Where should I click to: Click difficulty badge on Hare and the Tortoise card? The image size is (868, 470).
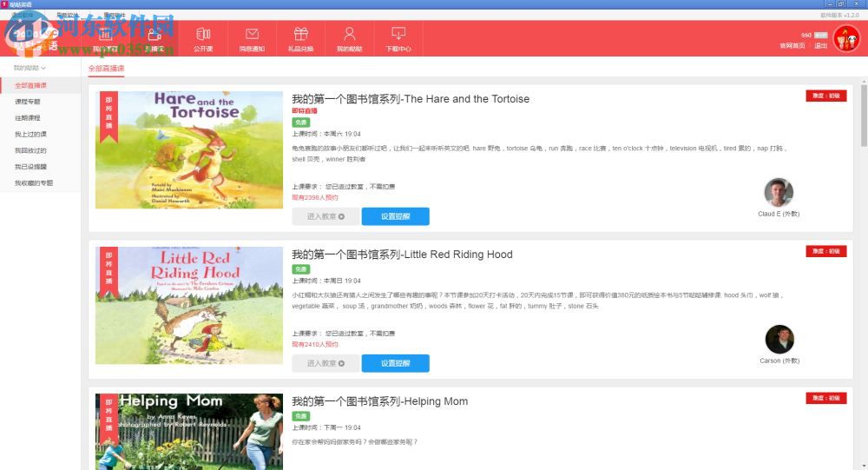(826, 96)
